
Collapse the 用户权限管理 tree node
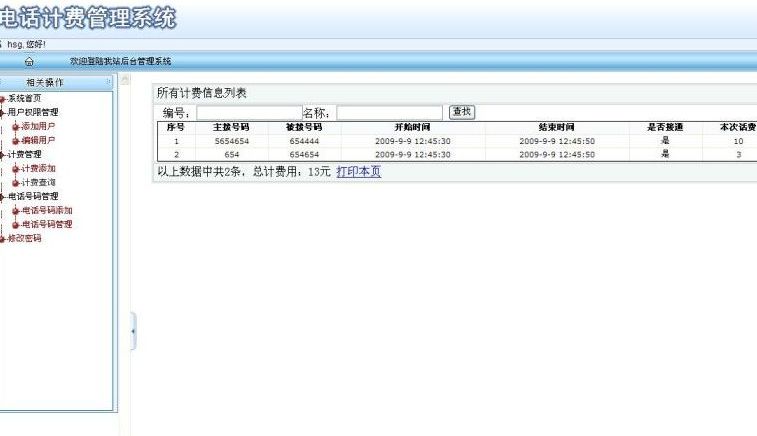[x=3, y=113]
